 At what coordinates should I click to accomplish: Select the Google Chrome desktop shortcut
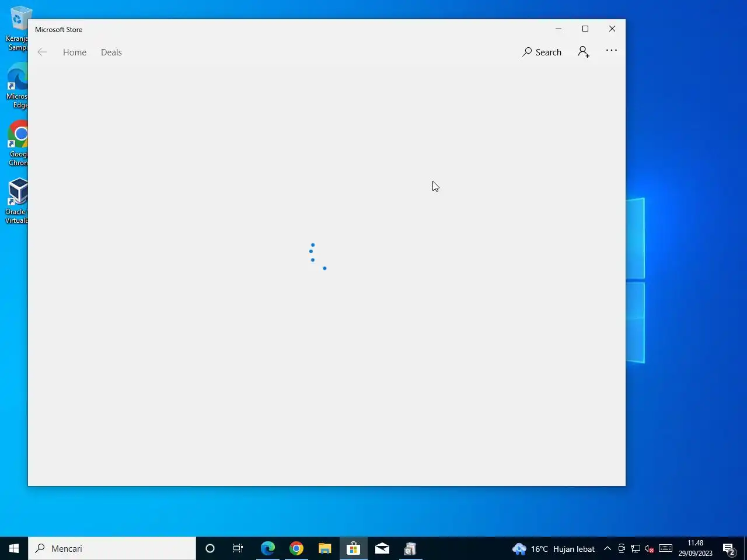[x=18, y=143]
